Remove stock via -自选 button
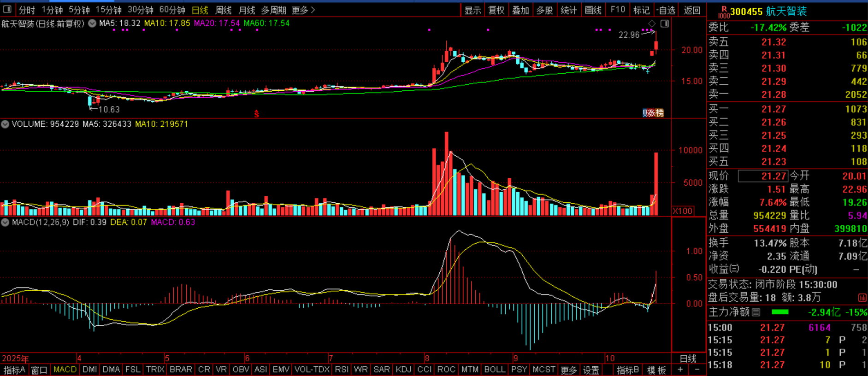Viewport: 868px width, 376px height. click(666, 10)
